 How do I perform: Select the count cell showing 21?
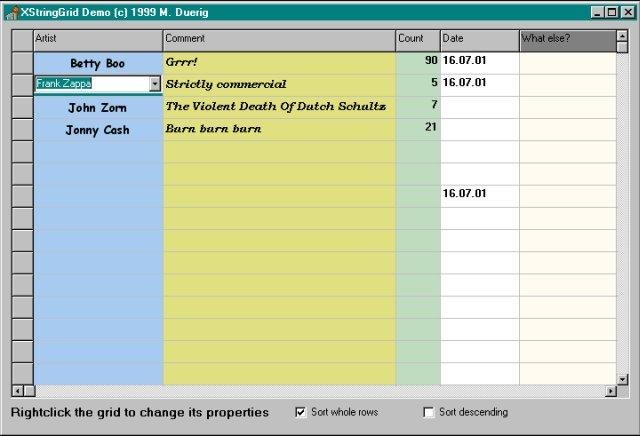(x=418, y=130)
